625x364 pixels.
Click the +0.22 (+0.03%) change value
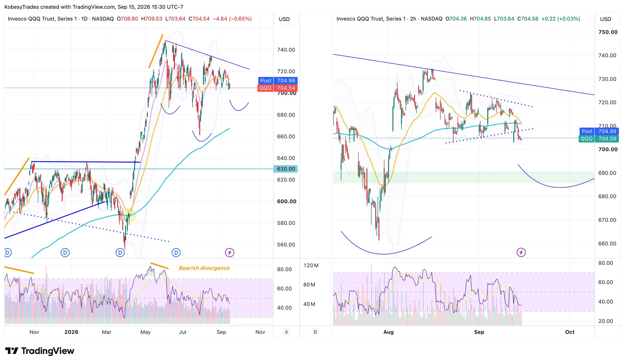point(561,19)
